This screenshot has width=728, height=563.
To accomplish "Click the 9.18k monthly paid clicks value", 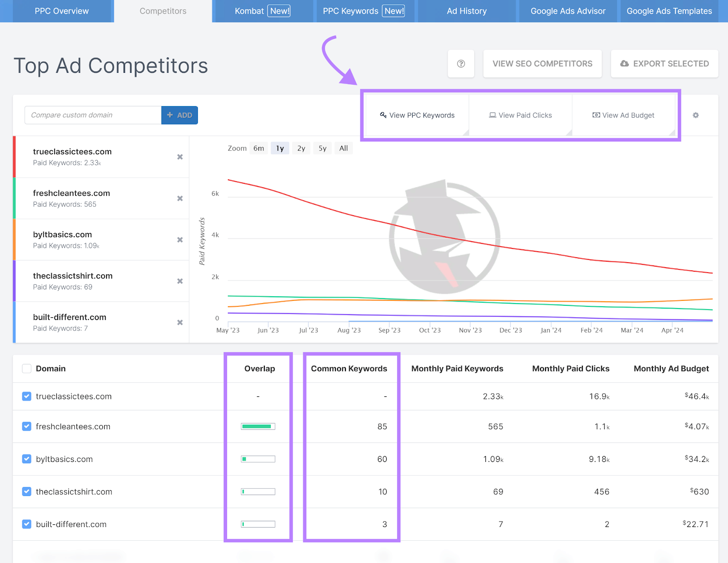I will click(599, 459).
